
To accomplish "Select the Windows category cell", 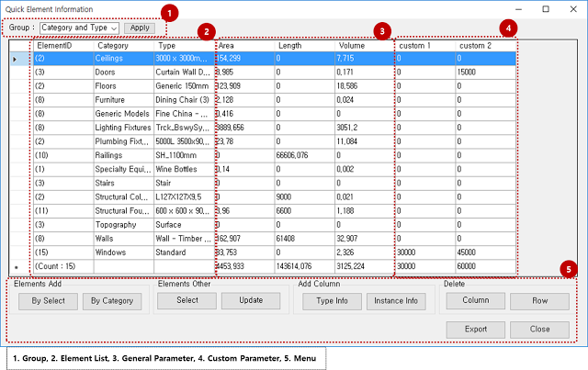I will pyautogui.click(x=124, y=252).
